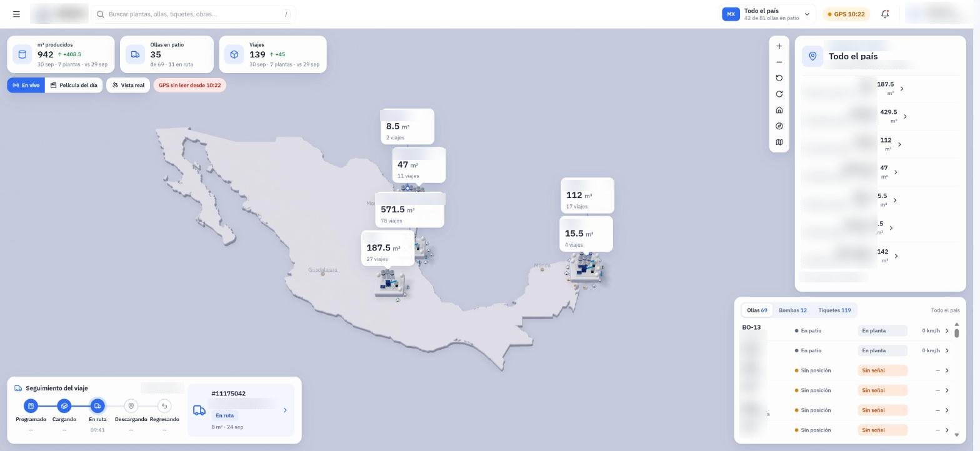Expand the 187.5 m³ plant row
Image resolution: width=980 pixels, height=451 pixels.
coord(901,89)
